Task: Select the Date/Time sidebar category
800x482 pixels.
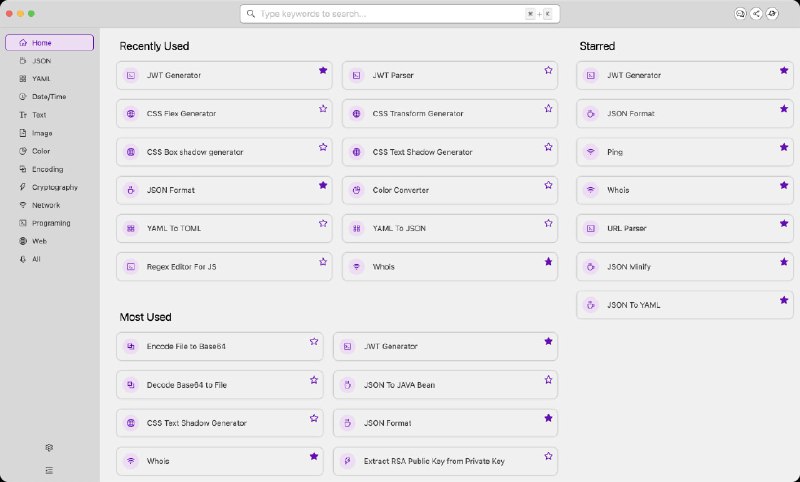Action: [49, 97]
